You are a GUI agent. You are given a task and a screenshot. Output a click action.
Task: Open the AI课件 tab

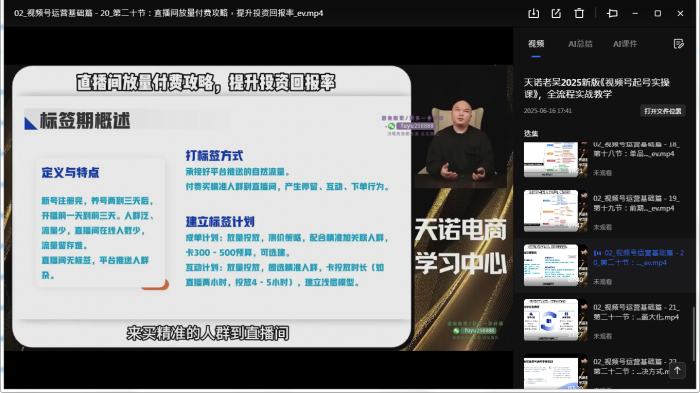[x=625, y=44]
